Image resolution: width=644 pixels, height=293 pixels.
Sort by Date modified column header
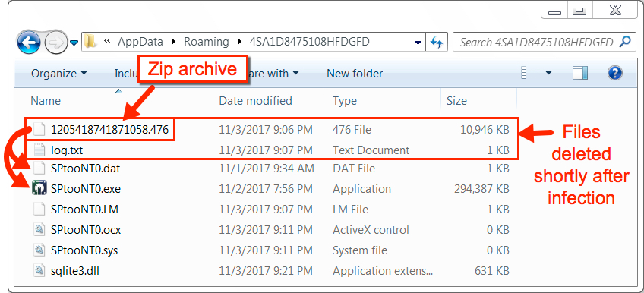pyautogui.click(x=255, y=101)
